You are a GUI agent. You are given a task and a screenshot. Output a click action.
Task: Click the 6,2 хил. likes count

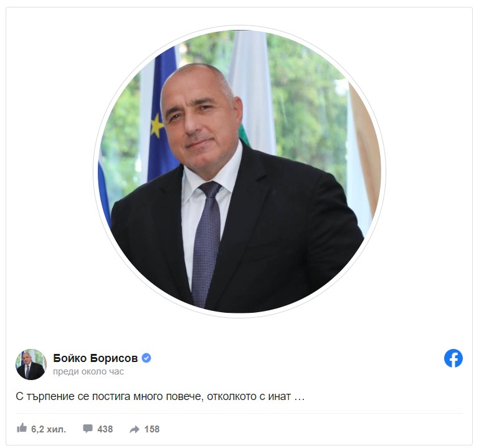click(x=49, y=429)
